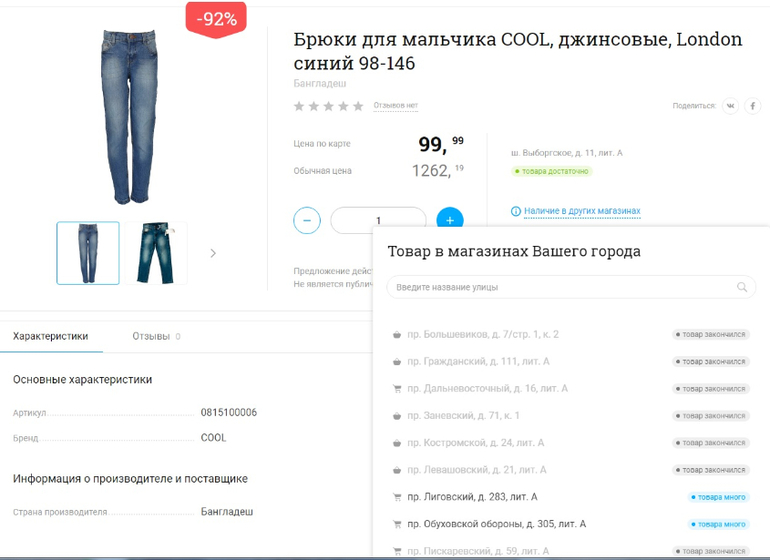Rate the product with the fifth star
Screen dimensions: 770x560
(358, 106)
